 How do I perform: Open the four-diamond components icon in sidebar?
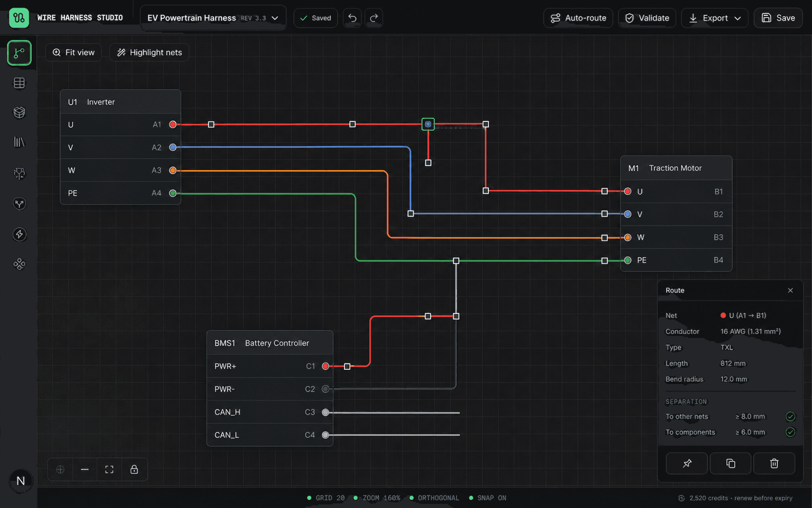coord(19,264)
